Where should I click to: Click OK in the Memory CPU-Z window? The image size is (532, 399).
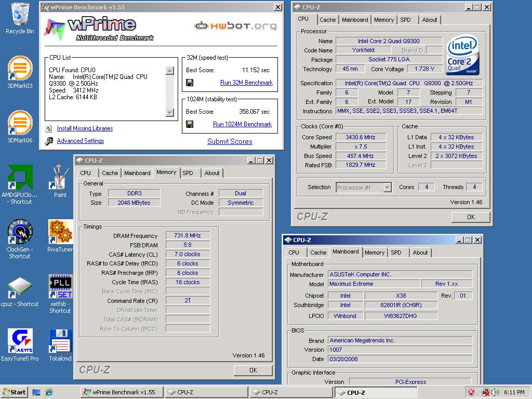coord(253,370)
